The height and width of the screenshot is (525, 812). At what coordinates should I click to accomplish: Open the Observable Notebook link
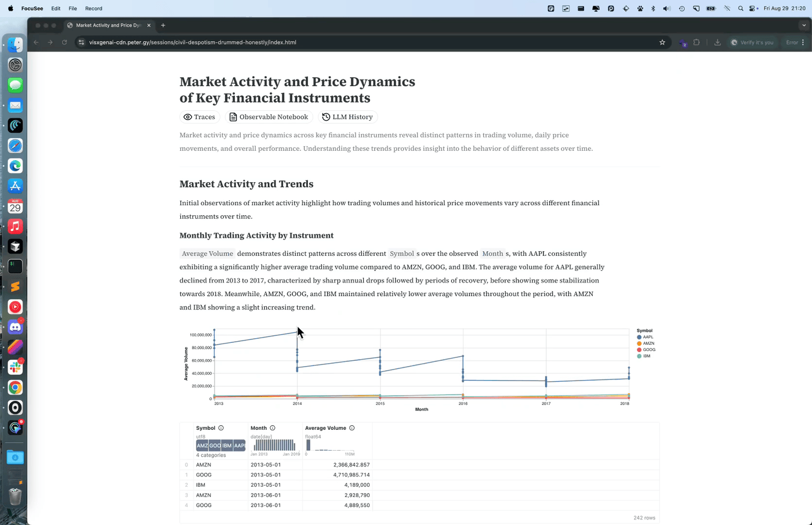pyautogui.click(x=269, y=117)
